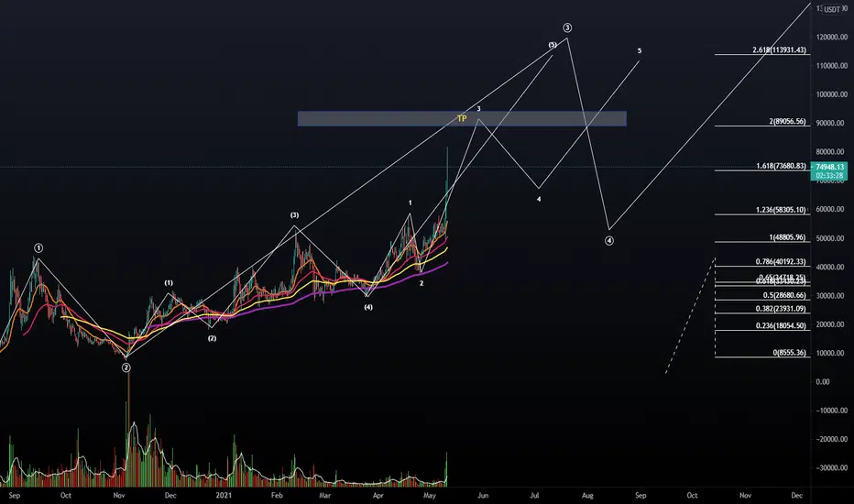The image size is (854, 504).
Task: Select the 0.382(23931.09) Fibonacci level label
Action: pyautogui.click(x=781, y=309)
